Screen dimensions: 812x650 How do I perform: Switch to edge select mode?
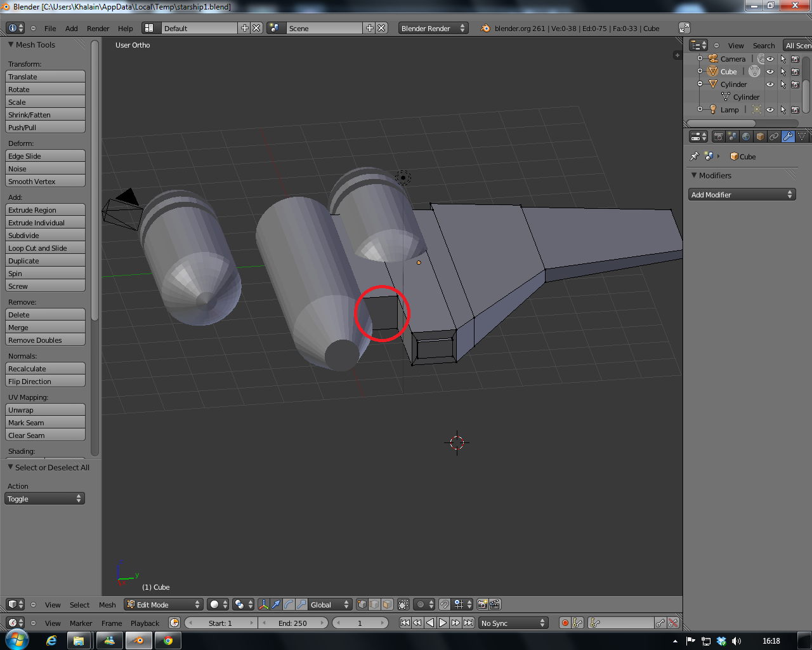(x=374, y=604)
